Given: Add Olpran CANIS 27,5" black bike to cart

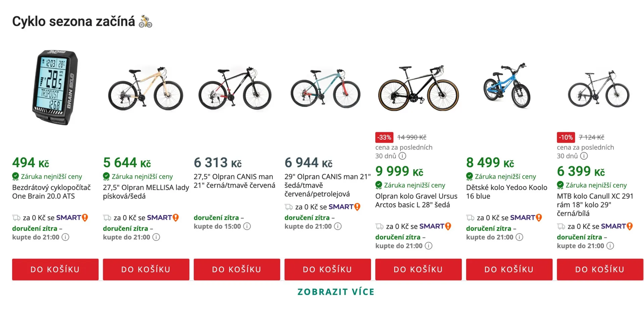Looking at the screenshot, I should (x=237, y=269).
